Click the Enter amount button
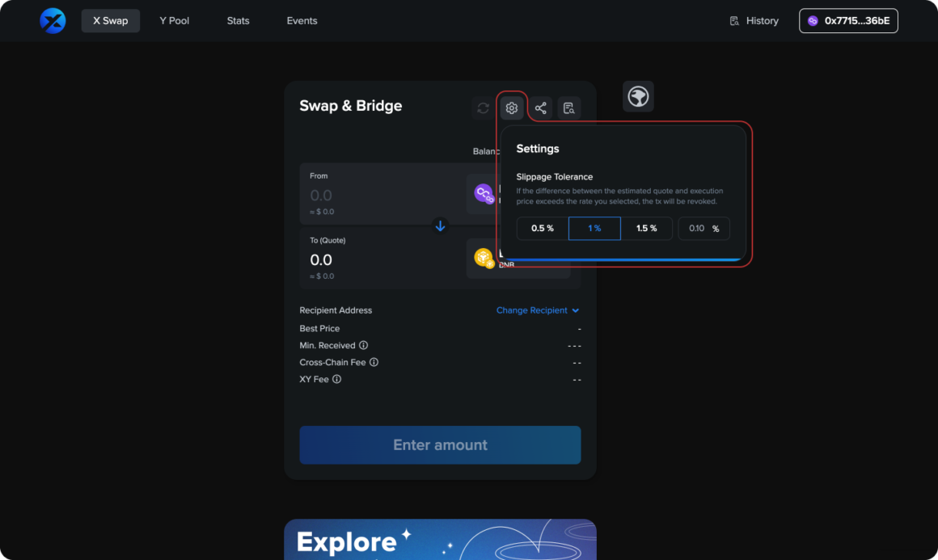Screen dimensions: 938x560 440,444
